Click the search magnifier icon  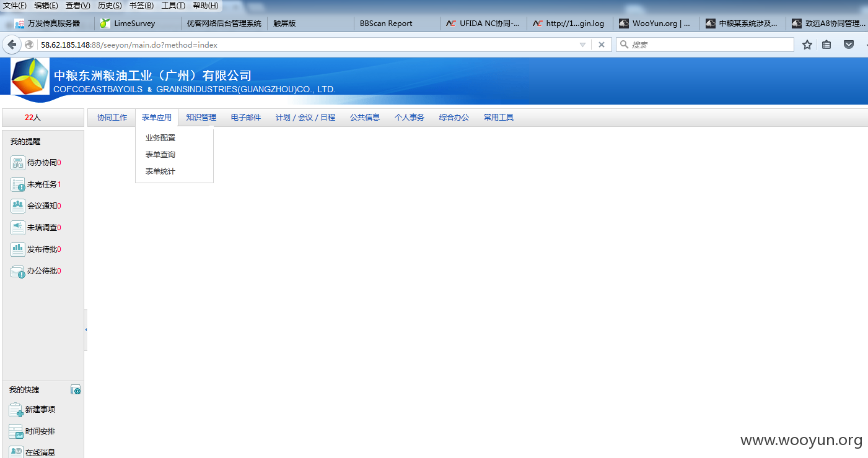pos(625,45)
